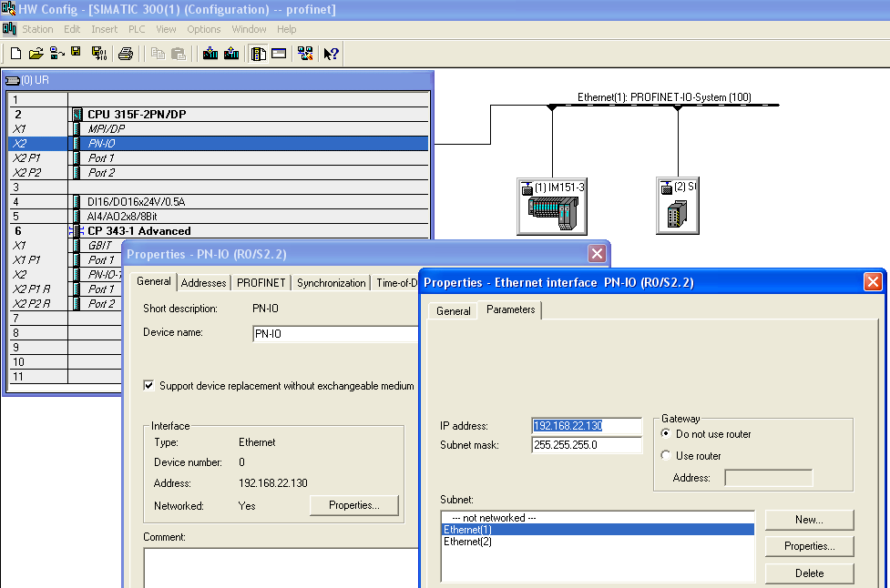
Task: Click the window-shaped toolbar icon beside Catalog
Action: [279, 54]
